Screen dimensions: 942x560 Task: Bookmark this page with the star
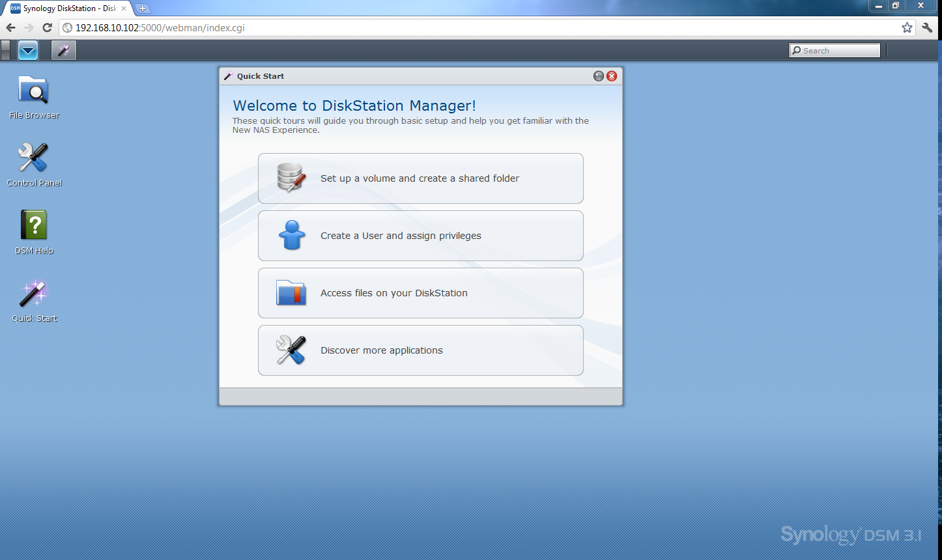(x=907, y=27)
